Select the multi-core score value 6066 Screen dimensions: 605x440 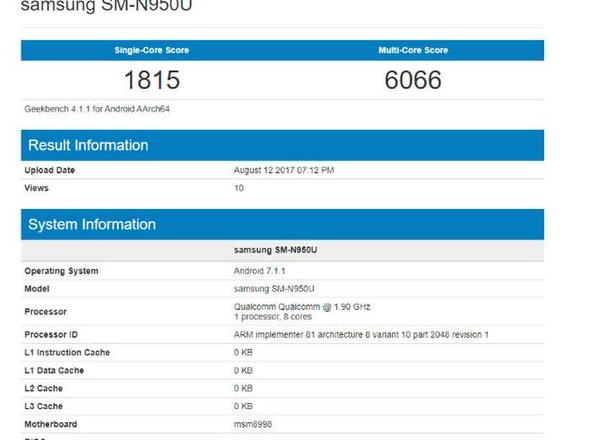pyautogui.click(x=413, y=80)
